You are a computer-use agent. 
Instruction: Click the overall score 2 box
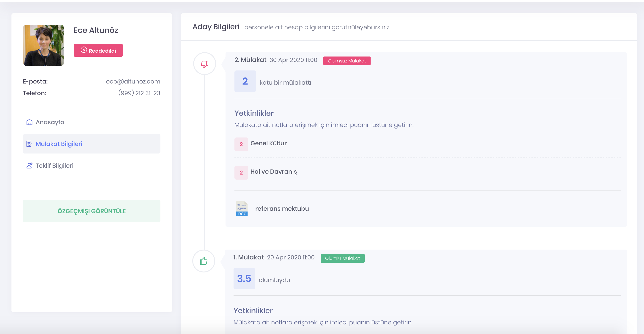(245, 81)
